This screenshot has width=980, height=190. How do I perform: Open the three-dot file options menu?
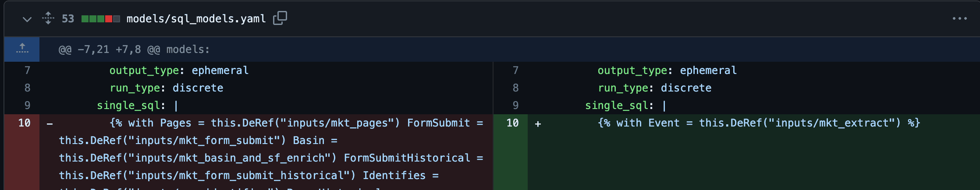pyautogui.click(x=959, y=18)
